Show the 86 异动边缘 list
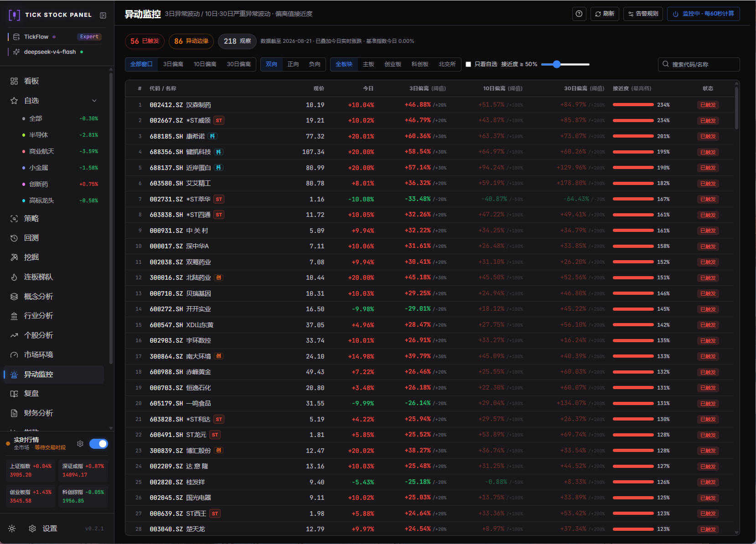756x544 pixels. coord(192,41)
